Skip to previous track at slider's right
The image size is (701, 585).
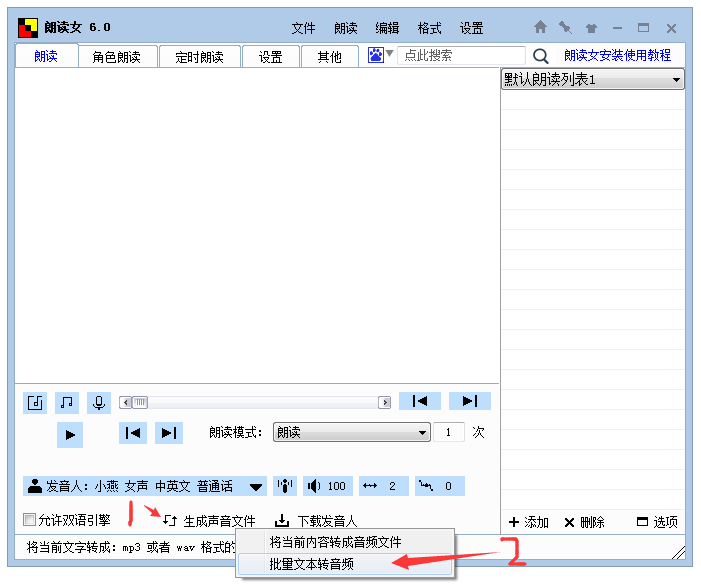(x=420, y=401)
